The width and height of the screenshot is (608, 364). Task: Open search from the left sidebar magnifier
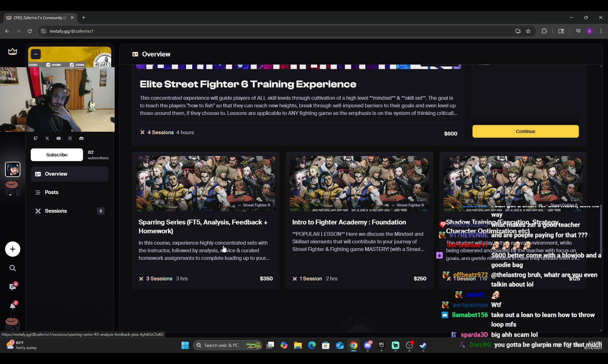click(x=13, y=268)
